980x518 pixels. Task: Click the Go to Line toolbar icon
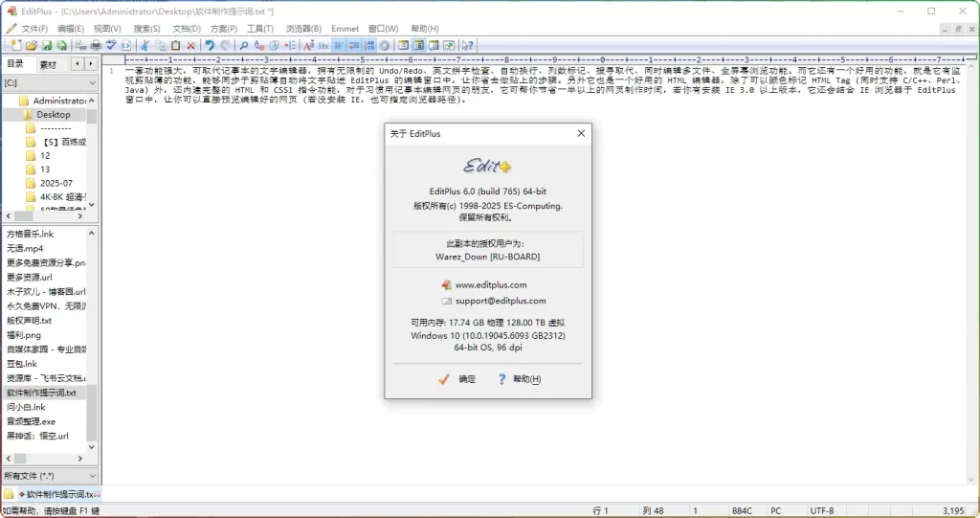290,45
